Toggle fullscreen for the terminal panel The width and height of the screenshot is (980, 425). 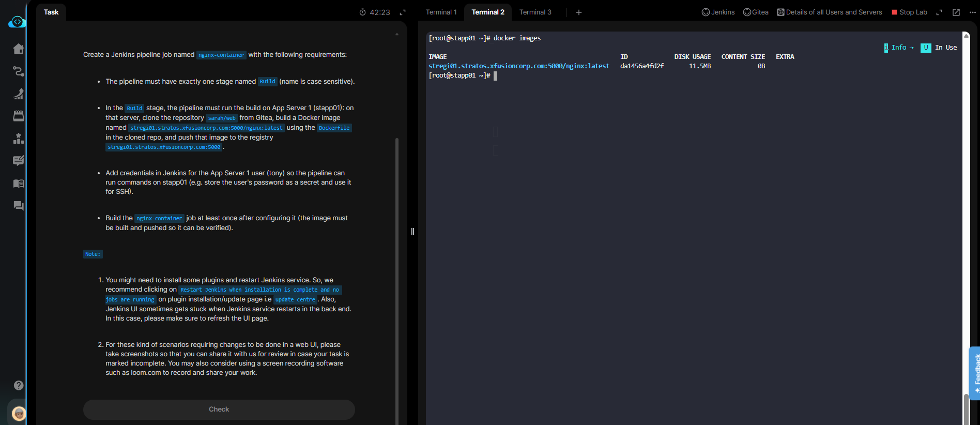click(x=939, y=12)
